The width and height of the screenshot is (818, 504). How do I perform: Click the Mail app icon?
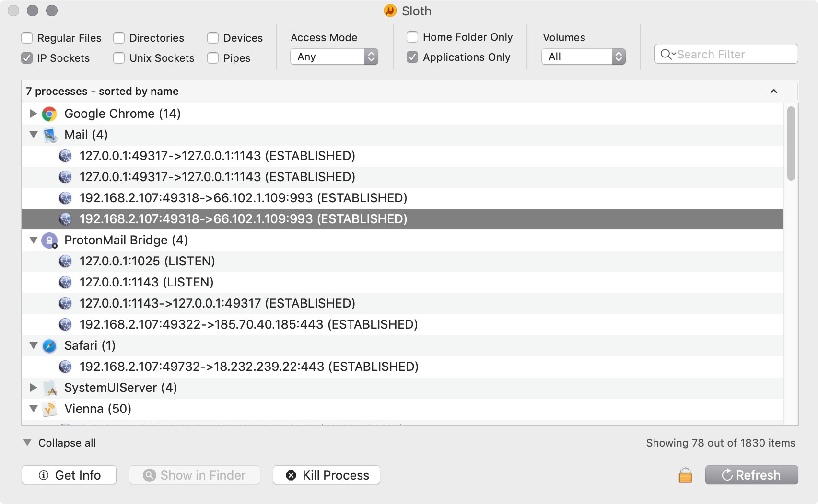click(x=50, y=135)
